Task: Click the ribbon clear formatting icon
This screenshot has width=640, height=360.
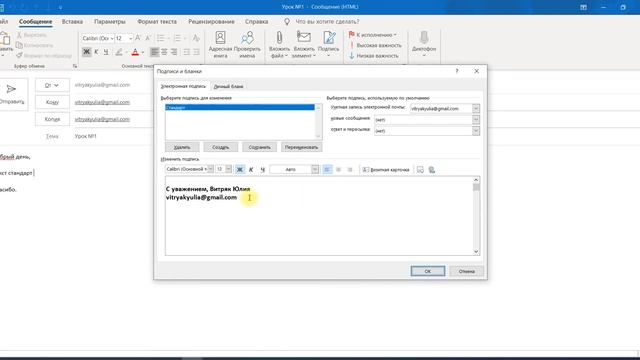Action: 196,38
